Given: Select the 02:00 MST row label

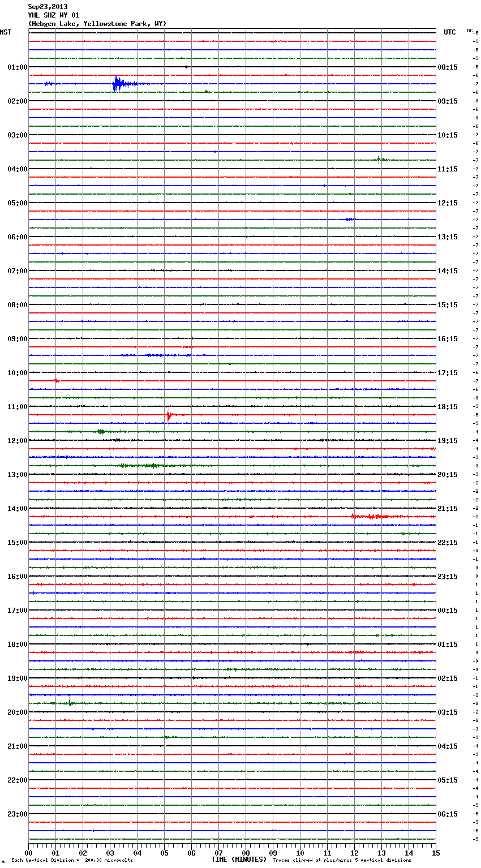Looking at the screenshot, I should pos(18,101).
